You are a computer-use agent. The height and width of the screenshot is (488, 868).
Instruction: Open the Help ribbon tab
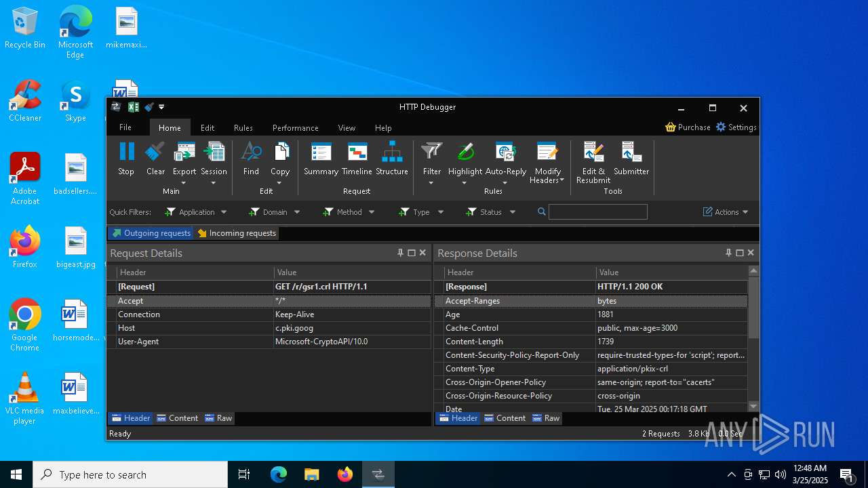click(383, 127)
